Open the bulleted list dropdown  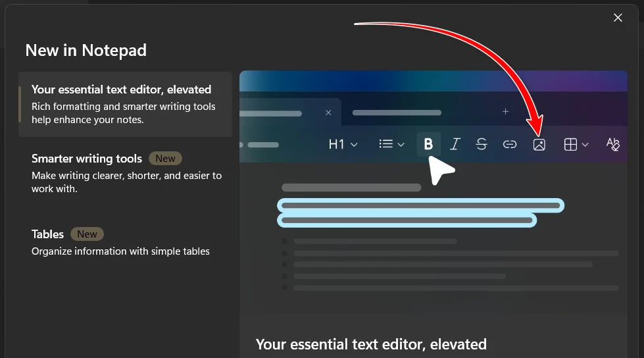click(391, 144)
